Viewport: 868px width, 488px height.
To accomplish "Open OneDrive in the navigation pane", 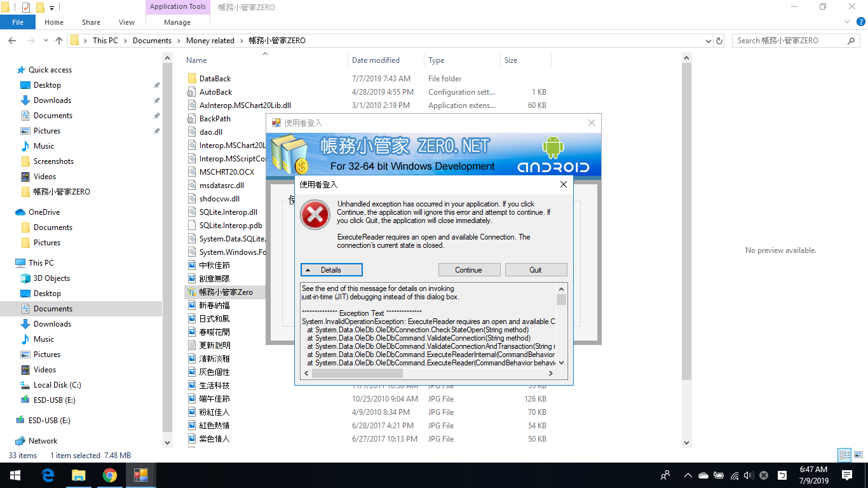I will 44,212.
